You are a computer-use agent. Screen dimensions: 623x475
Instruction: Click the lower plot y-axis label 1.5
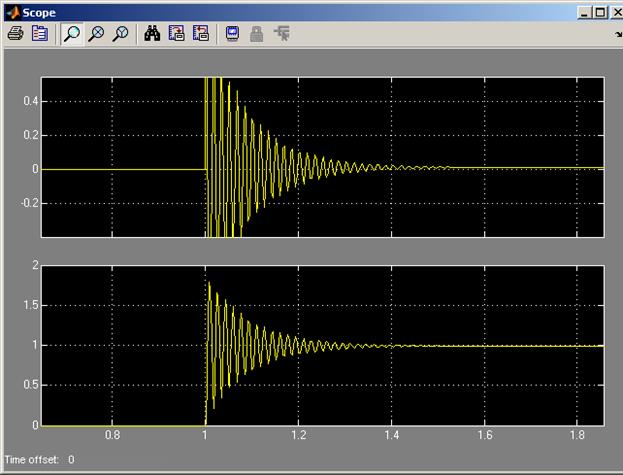(31, 305)
